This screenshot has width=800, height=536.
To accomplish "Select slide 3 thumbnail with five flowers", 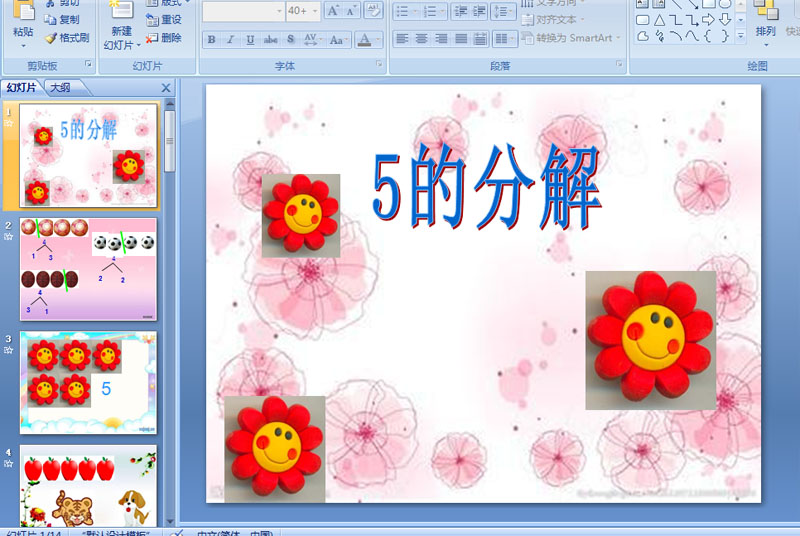I will [x=88, y=382].
